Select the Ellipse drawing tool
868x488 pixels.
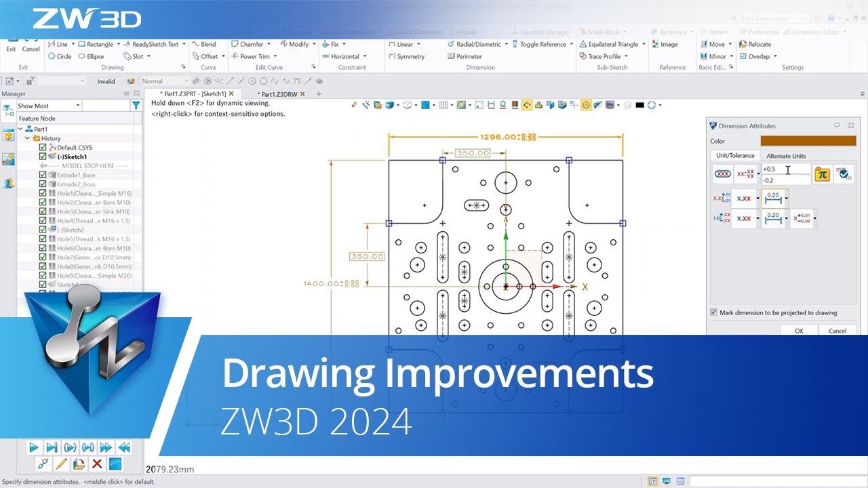[x=90, y=56]
